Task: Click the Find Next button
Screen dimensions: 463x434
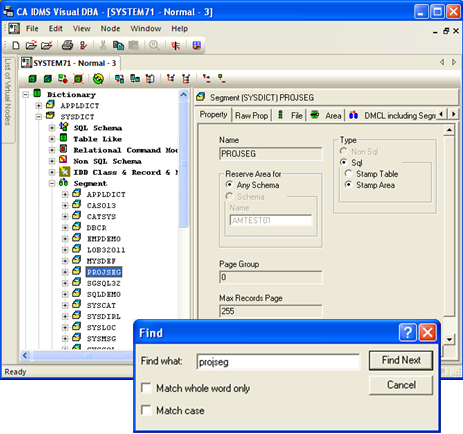Action: [x=401, y=360]
